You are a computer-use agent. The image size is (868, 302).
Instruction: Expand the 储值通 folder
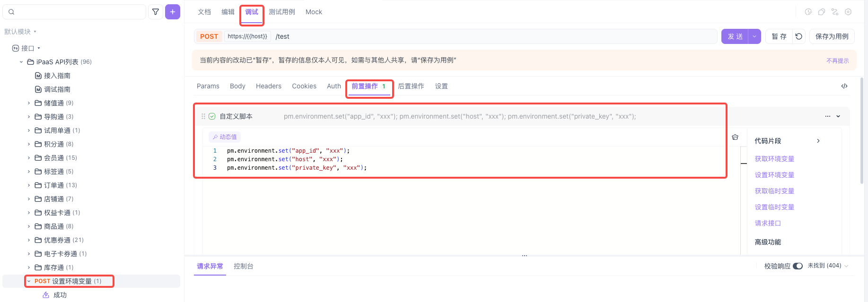click(29, 103)
